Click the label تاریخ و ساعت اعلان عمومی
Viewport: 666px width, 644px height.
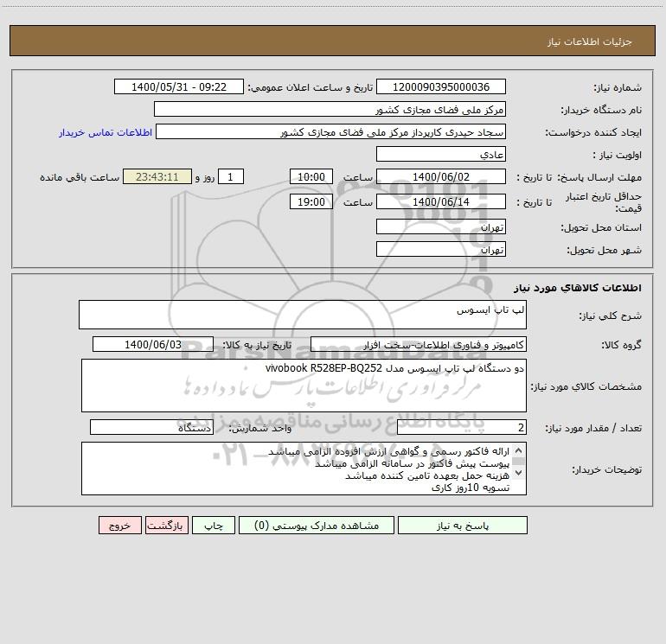(x=311, y=87)
